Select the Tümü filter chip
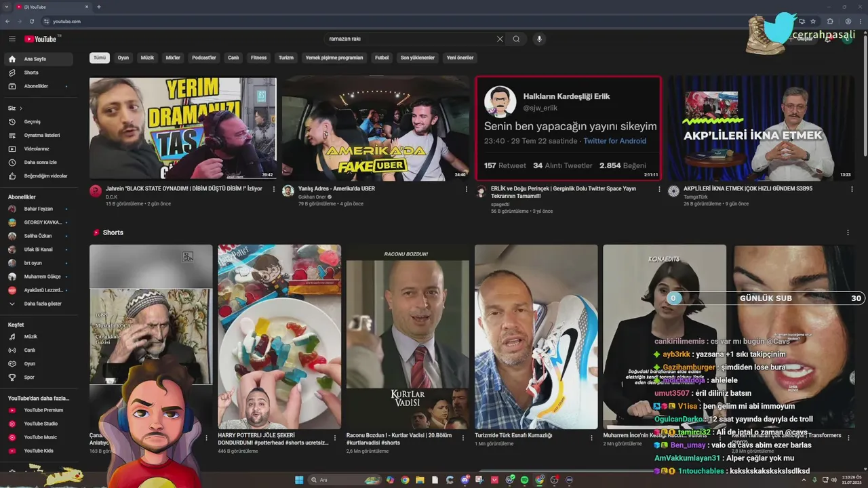 [100, 58]
